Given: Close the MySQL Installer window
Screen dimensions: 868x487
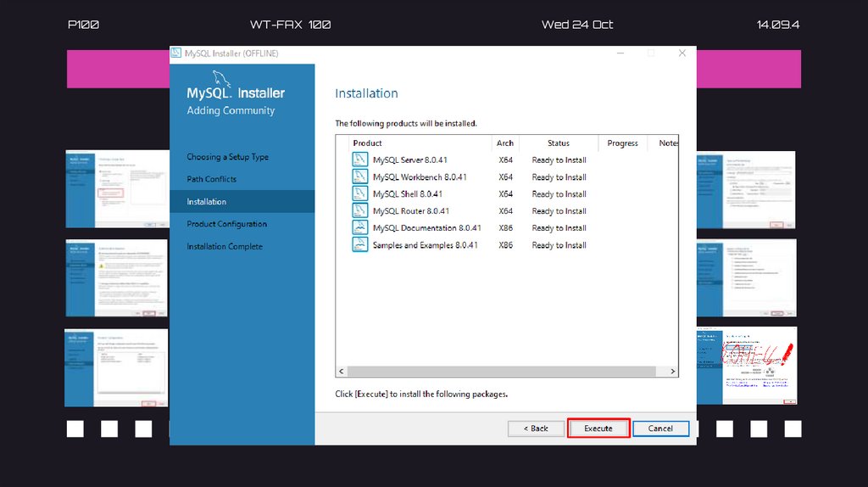Looking at the screenshot, I should point(682,53).
